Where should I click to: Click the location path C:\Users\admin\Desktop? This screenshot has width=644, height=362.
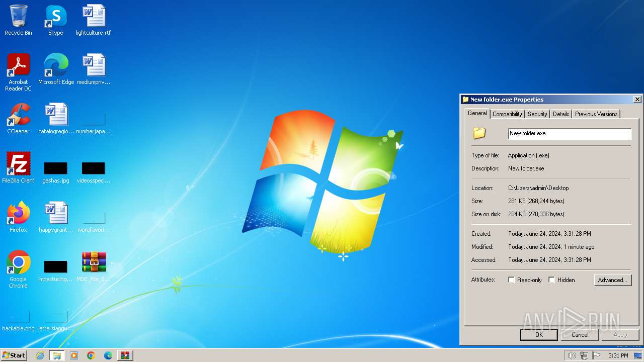[x=538, y=188]
